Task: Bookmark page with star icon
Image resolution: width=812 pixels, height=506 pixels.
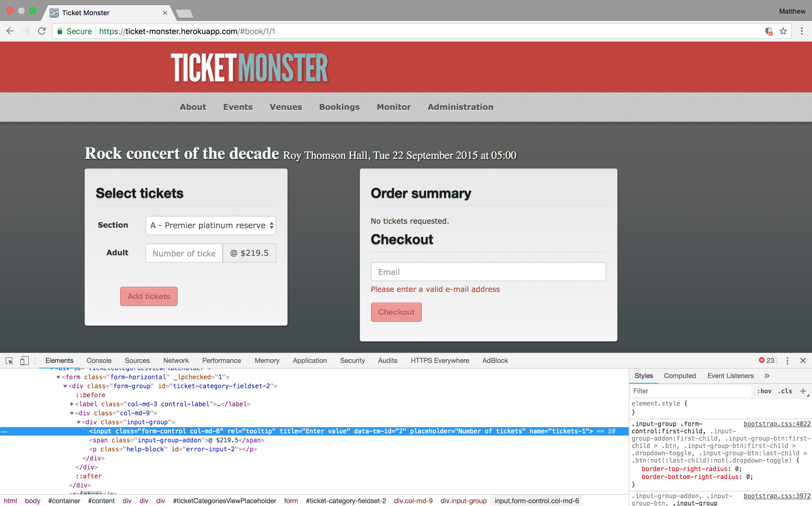Action: [783, 31]
